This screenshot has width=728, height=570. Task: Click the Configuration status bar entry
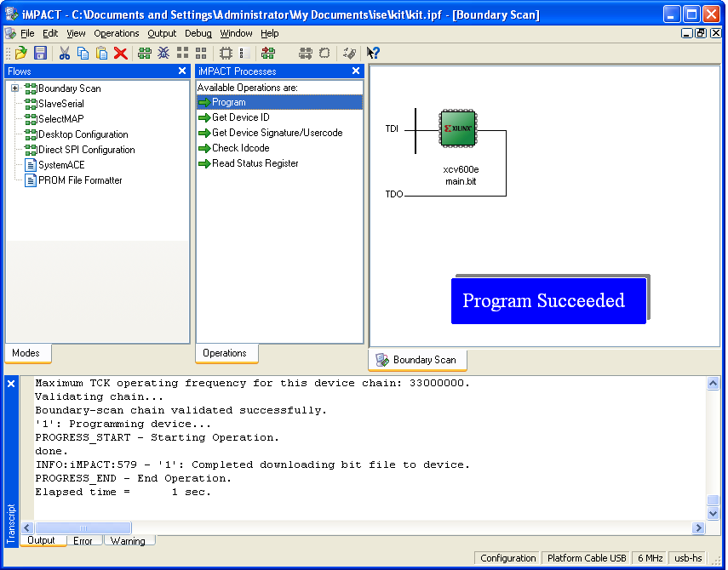(508, 558)
